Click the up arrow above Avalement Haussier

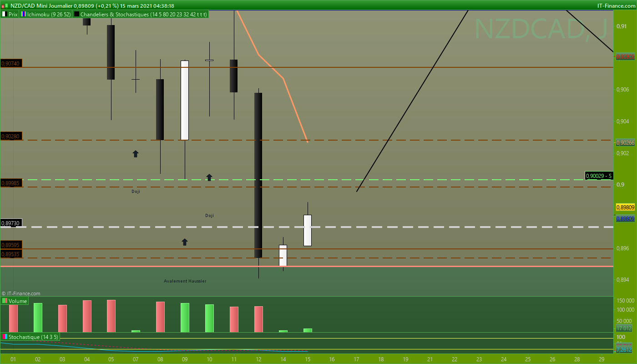pos(185,242)
